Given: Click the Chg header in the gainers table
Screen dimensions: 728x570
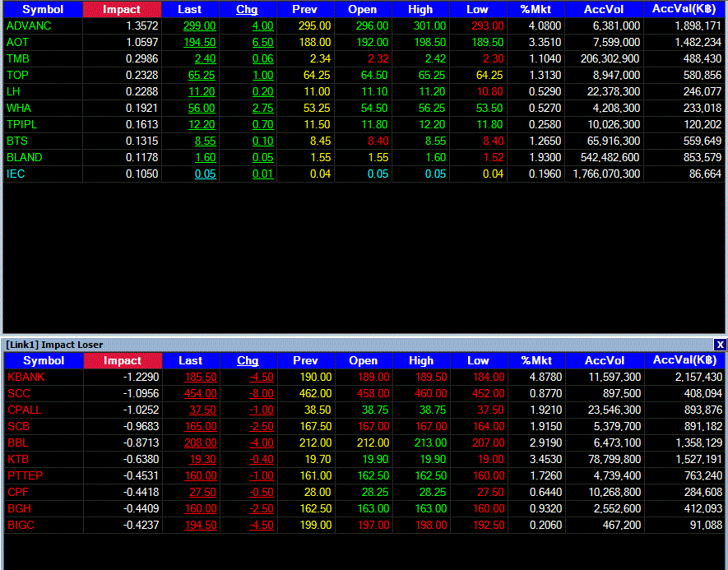Looking at the screenshot, I should 247,9.
